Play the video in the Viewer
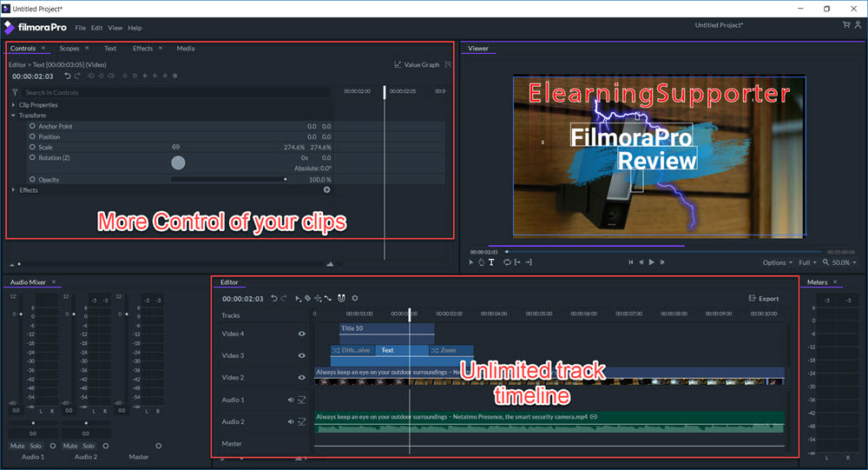This screenshot has width=868, height=470. [652, 262]
